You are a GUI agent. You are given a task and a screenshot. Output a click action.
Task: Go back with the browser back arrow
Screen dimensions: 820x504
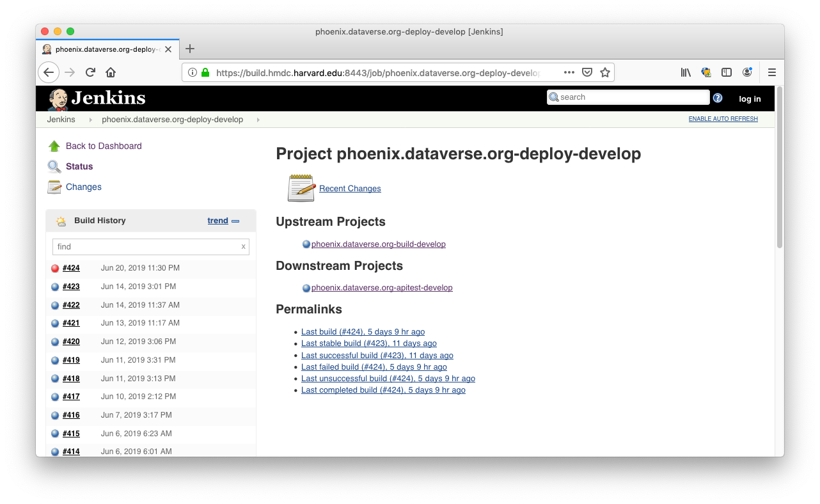click(49, 72)
